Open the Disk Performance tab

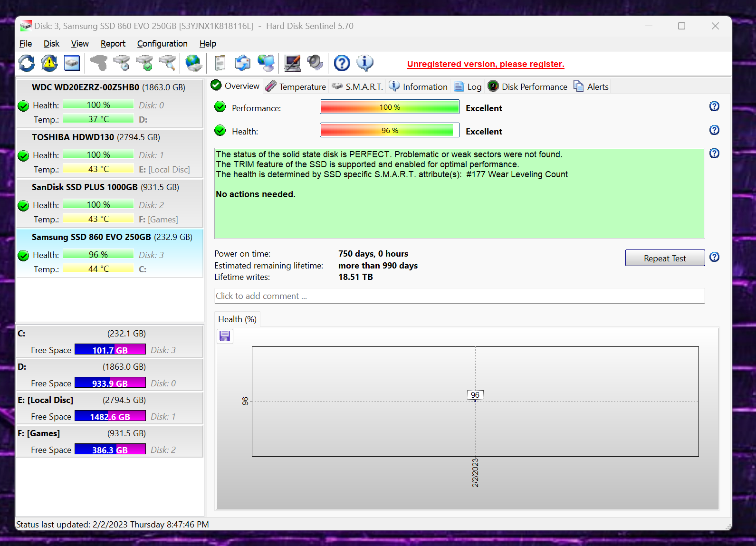(528, 86)
